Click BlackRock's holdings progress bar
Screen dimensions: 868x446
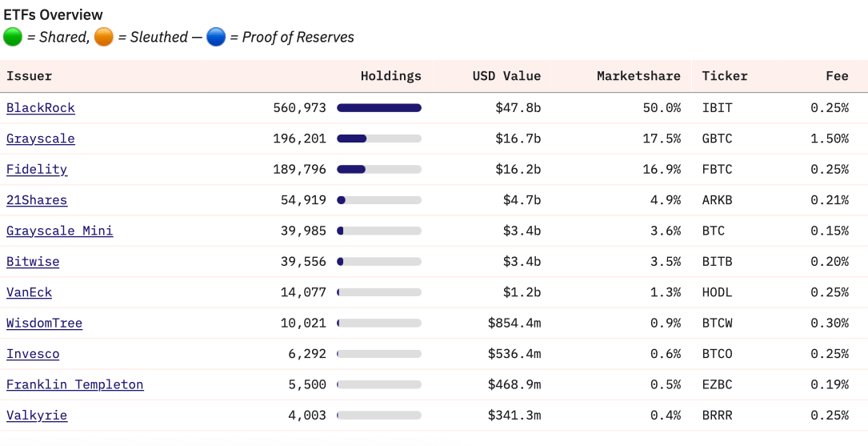click(379, 108)
